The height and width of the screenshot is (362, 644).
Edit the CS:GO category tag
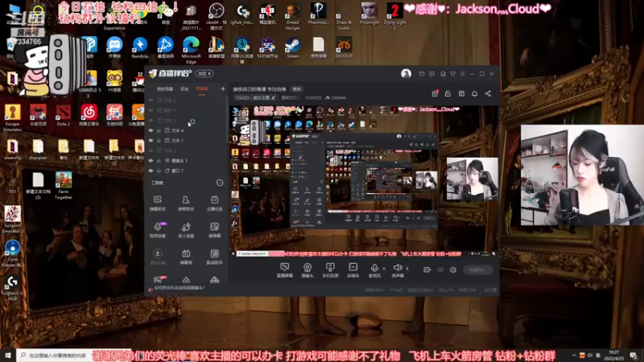click(255, 97)
